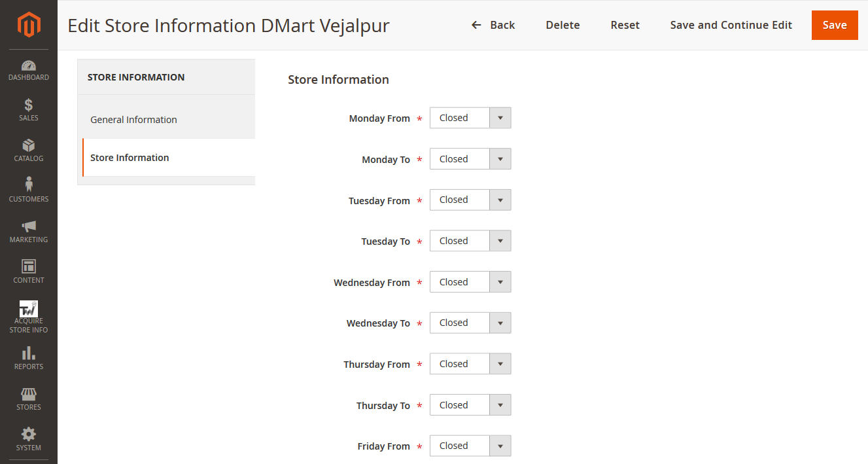Screen dimensions: 868x464
Task: Click Save and Continue Edit
Action: point(731,25)
